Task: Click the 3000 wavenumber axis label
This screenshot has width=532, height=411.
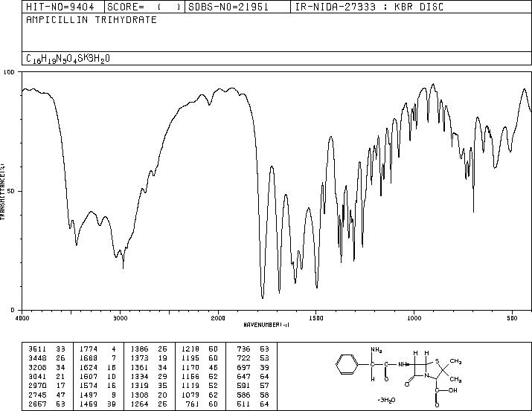Action: (120, 318)
